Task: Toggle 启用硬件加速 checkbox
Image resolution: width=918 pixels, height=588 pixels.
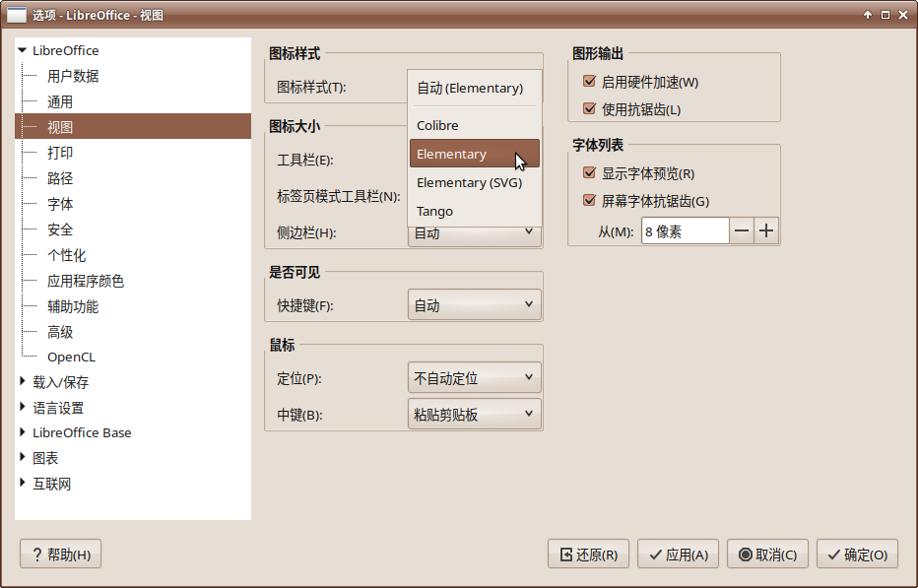Action: (590, 82)
